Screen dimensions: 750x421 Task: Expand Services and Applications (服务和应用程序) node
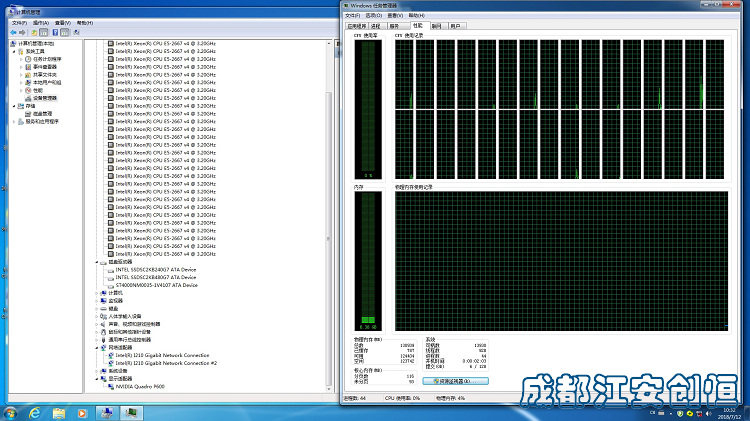(14, 122)
